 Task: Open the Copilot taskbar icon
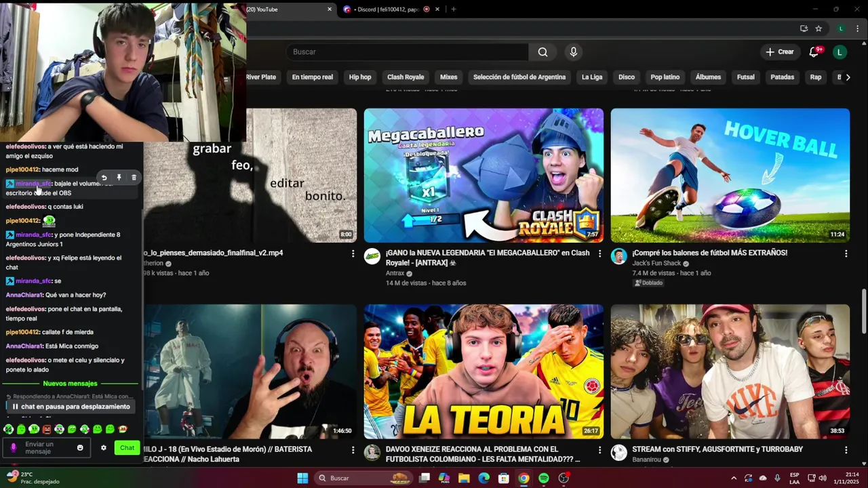pos(444,479)
